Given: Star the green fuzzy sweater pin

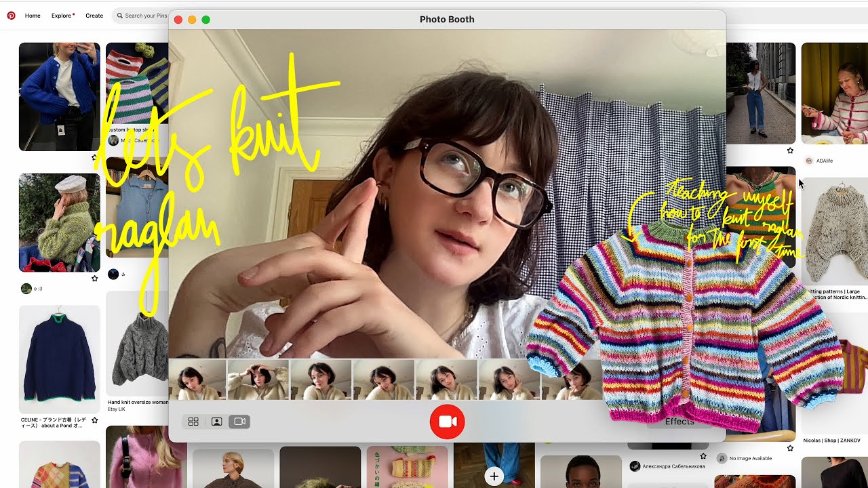Looking at the screenshot, I should 94,278.
